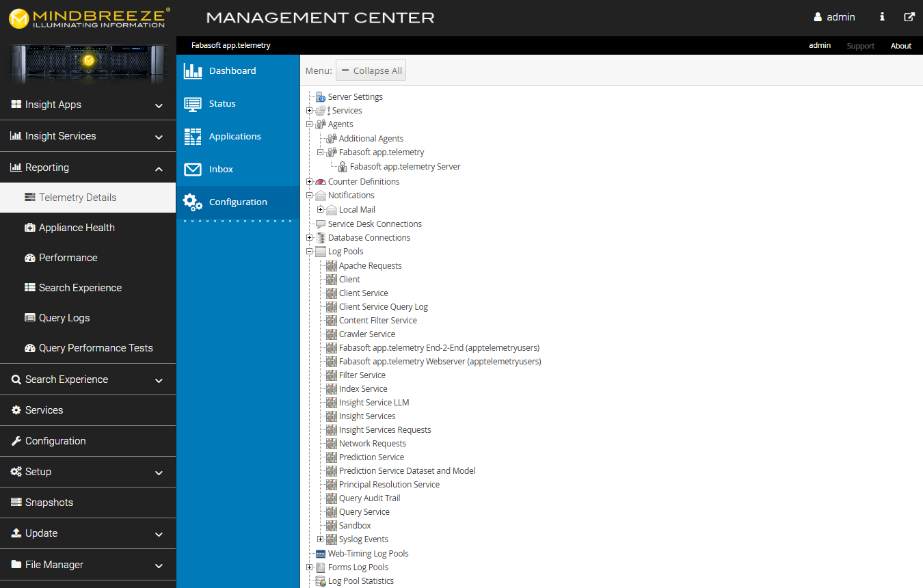Click the Log Pool Statistics icon

point(320,581)
